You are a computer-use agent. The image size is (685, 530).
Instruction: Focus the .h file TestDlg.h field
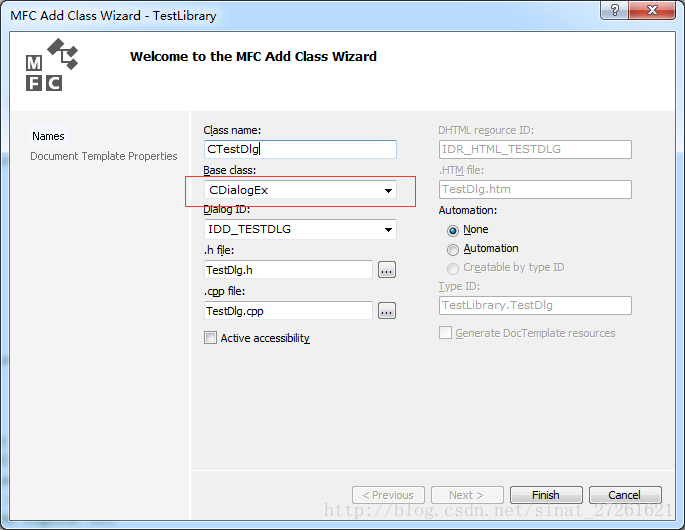pos(288,270)
